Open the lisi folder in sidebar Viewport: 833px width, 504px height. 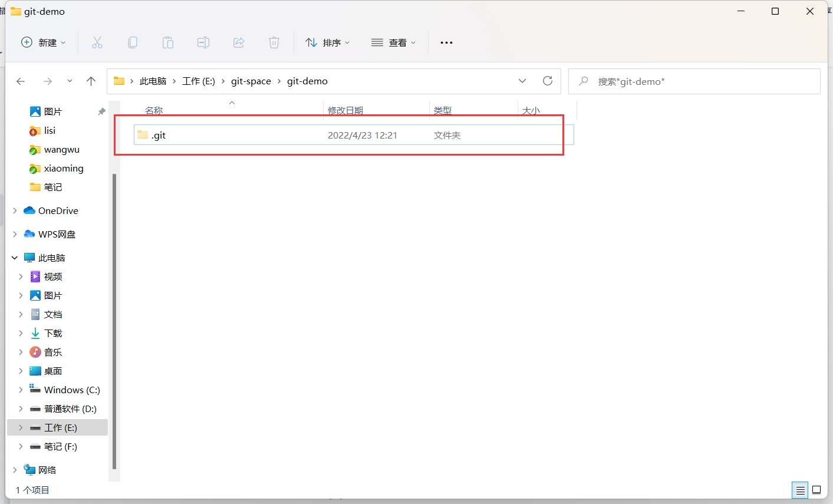coord(50,130)
